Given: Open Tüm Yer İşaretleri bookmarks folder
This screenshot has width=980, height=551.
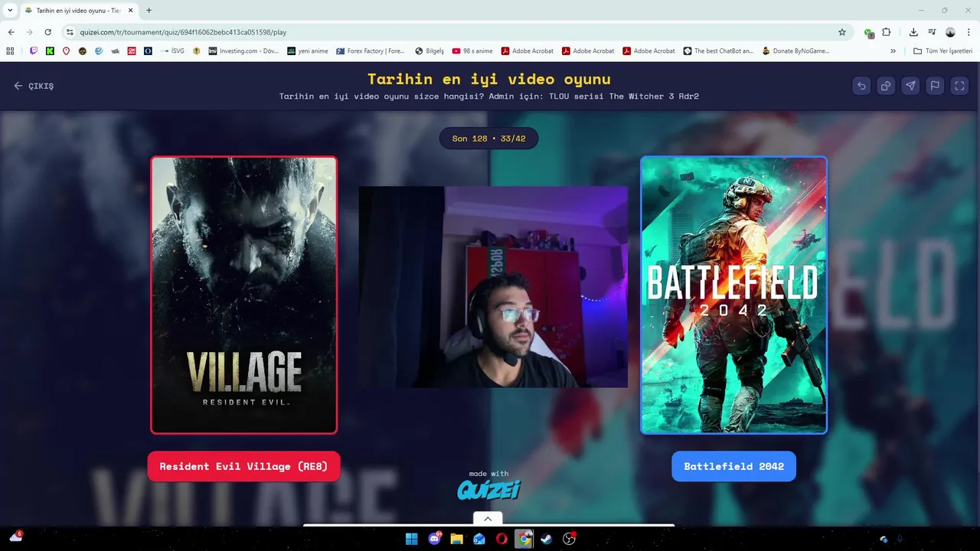Looking at the screenshot, I should pos(943,51).
